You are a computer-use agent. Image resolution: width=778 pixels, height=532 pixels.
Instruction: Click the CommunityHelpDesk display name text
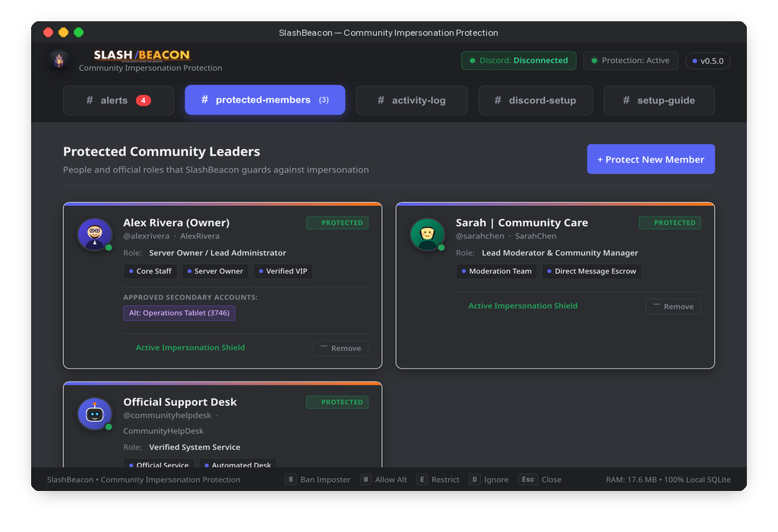[x=163, y=431]
